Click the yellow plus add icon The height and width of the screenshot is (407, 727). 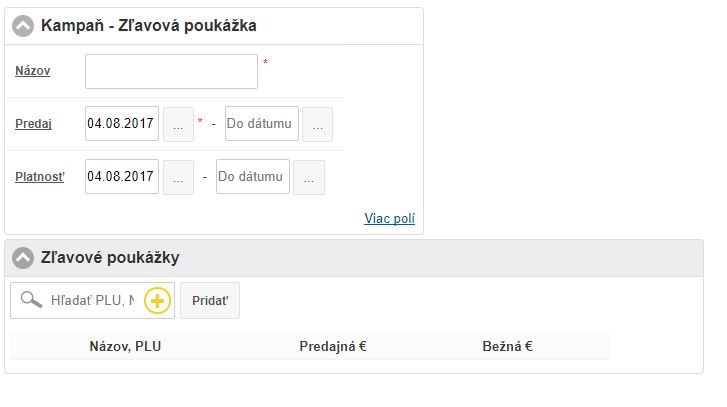pyautogui.click(x=158, y=300)
